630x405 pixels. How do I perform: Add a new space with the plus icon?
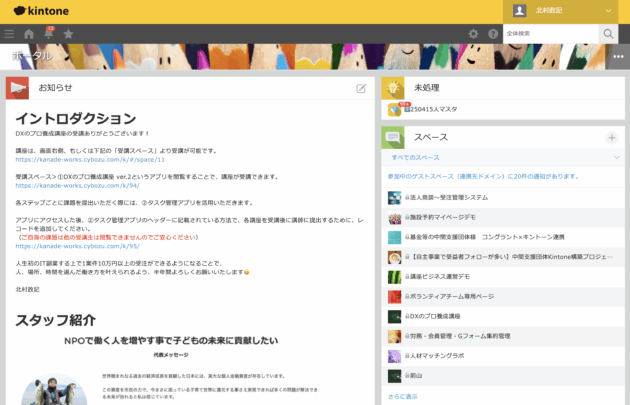[x=611, y=137]
